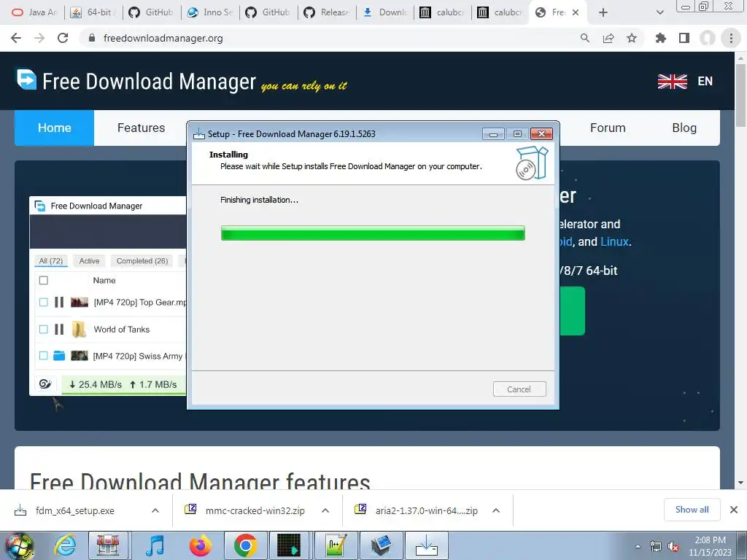The width and height of the screenshot is (747, 560).
Task: Open aria2-1.37.0-win-64 zip download
Action: (x=426, y=510)
